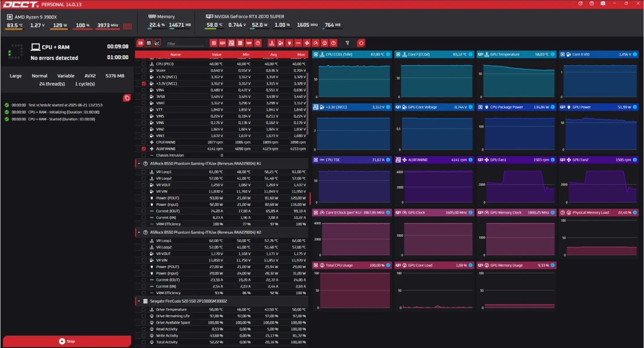The image size is (644, 348).
Task: Toggle the memory module filter icon
Action: 249,43
